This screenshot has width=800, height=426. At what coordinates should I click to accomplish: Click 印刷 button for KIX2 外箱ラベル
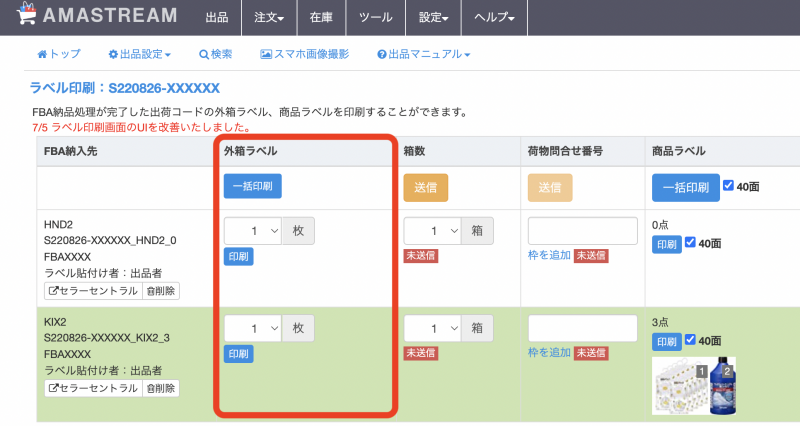[238, 354]
